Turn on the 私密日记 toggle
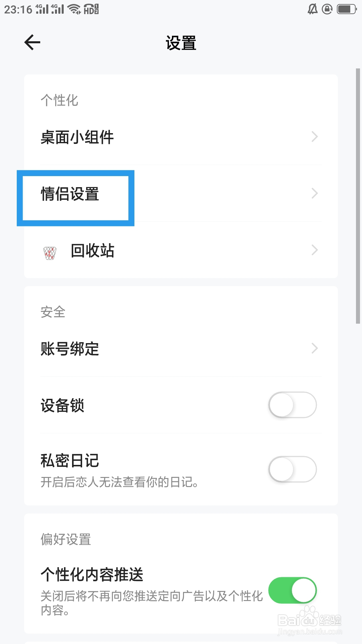362x644 pixels. 292,469
